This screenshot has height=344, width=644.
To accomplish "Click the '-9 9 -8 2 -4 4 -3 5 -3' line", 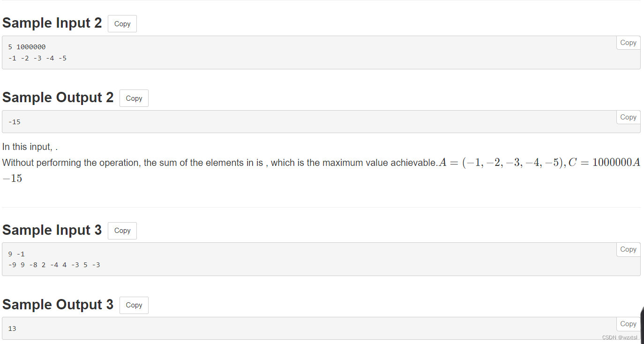I will [x=54, y=265].
